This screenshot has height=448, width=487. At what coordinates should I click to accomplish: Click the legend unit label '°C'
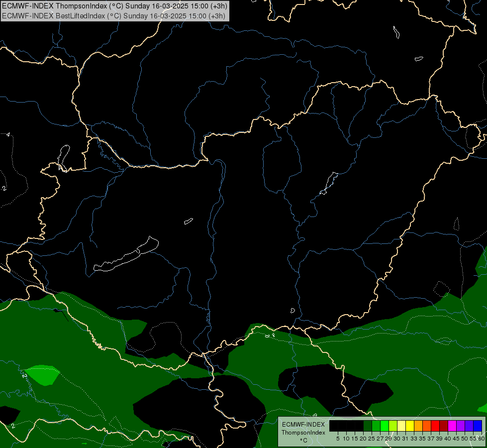304,441
